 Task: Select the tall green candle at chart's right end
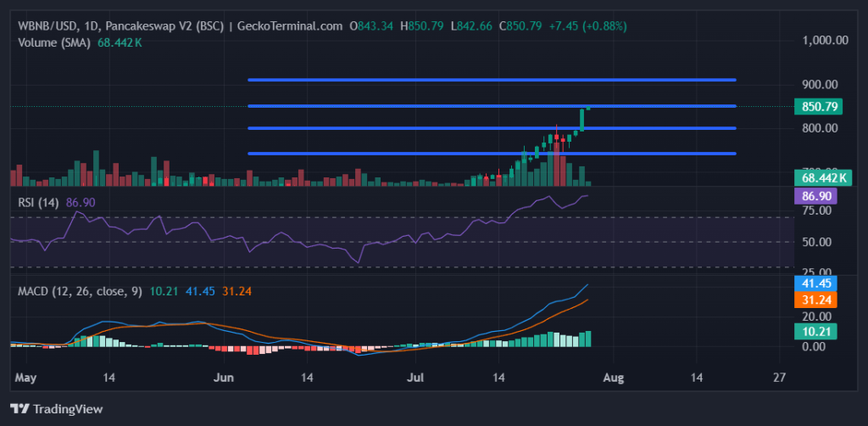click(x=582, y=120)
